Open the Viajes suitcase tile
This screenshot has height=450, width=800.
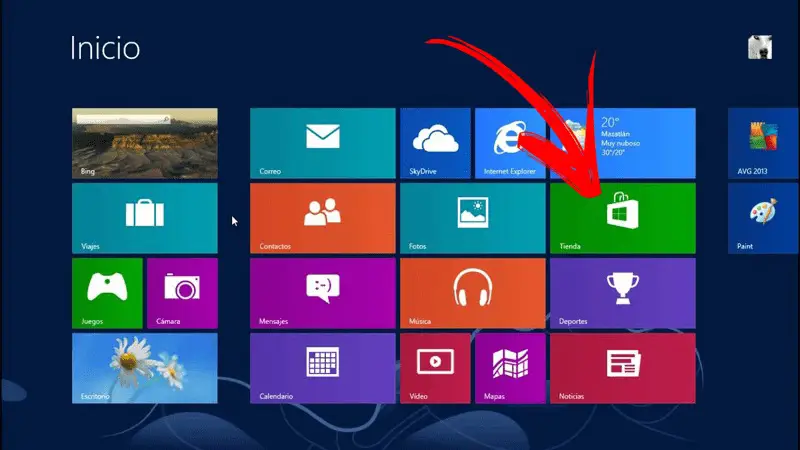coord(145,218)
